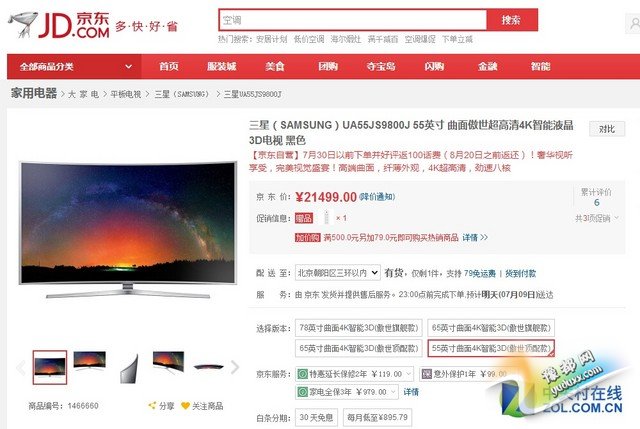Click the search input field
Image resolution: width=640 pixels, height=429 pixels.
tap(353, 20)
